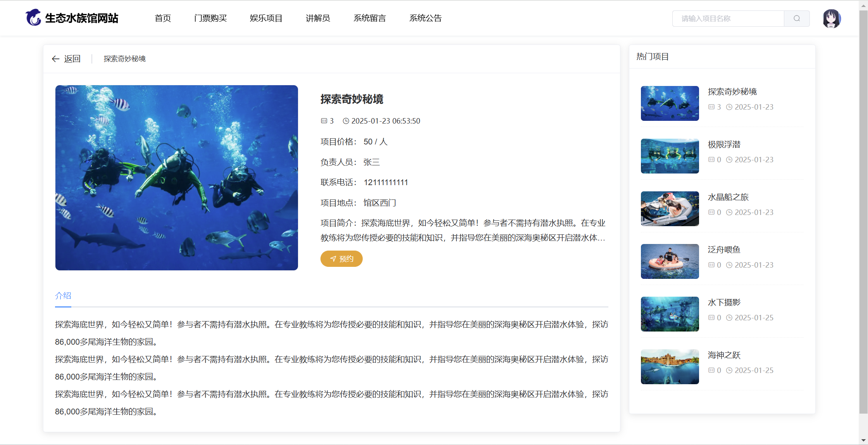Open the user avatar profile picture
This screenshot has width=868, height=445.
pyautogui.click(x=831, y=19)
